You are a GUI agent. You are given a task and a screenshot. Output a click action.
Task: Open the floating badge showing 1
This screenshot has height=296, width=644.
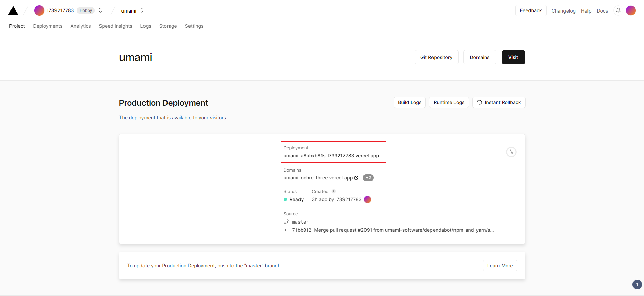coord(637,284)
